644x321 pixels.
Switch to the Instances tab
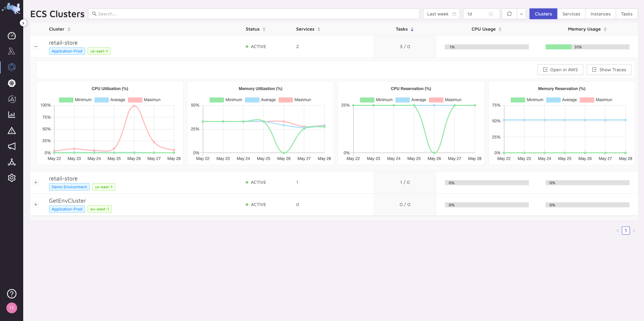click(x=600, y=14)
